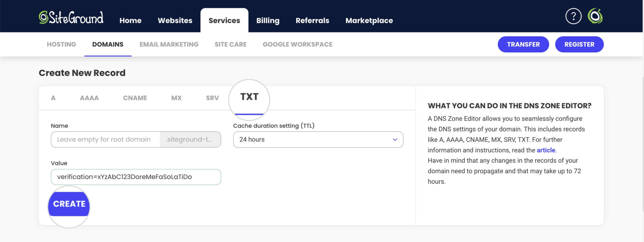Click the Transfer button
The image size is (644, 242).
523,44
